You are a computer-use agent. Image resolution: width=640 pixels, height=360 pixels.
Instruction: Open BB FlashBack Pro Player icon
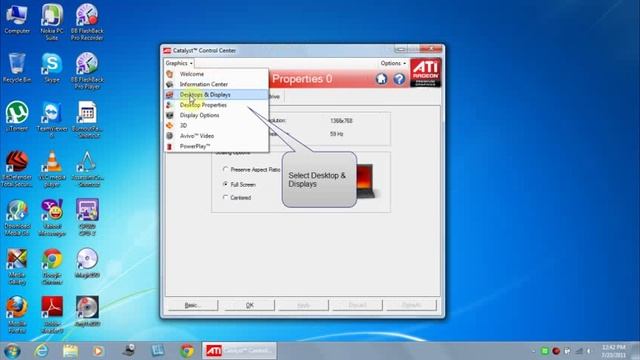coord(87,71)
